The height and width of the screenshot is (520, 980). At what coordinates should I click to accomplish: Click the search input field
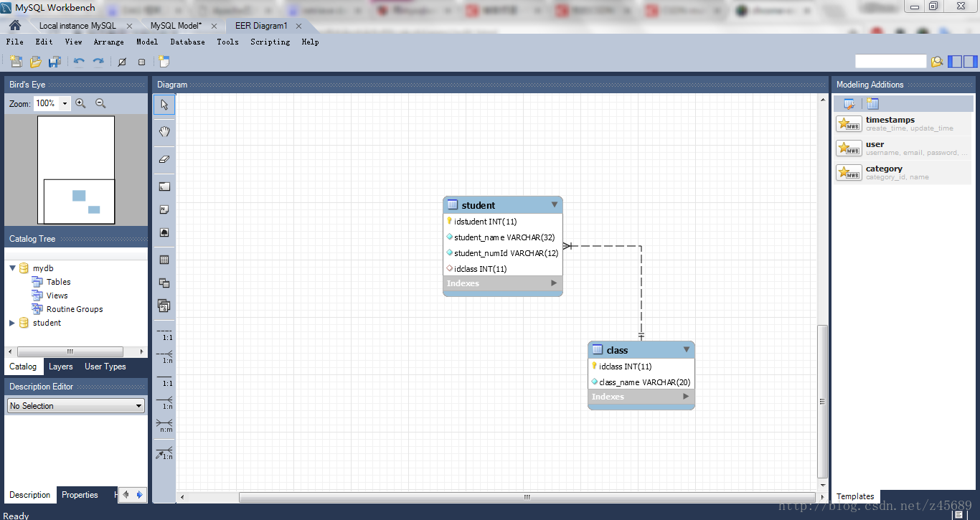tap(891, 62)
